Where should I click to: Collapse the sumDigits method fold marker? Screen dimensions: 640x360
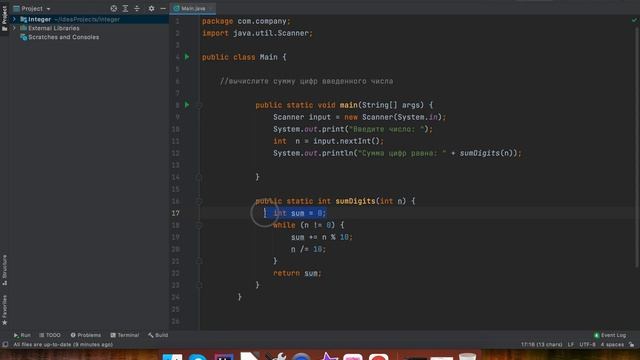pyautogui.click(x=199, y=201)
